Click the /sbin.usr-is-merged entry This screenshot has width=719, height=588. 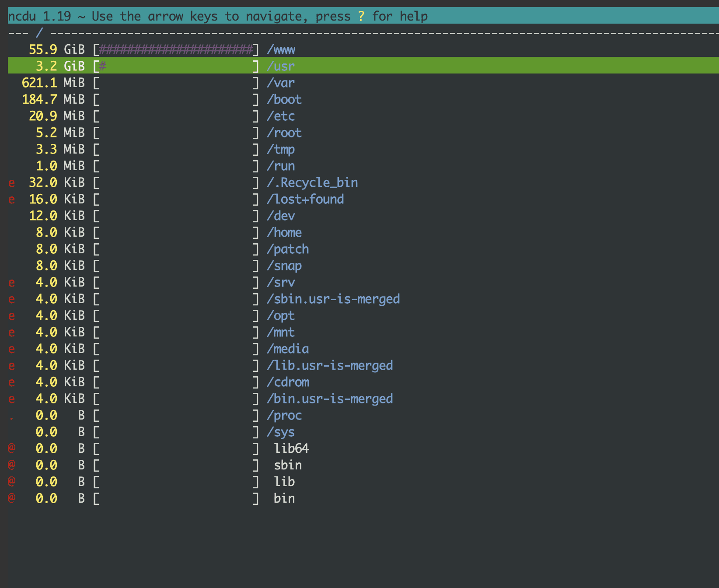[x=333, y=299]
